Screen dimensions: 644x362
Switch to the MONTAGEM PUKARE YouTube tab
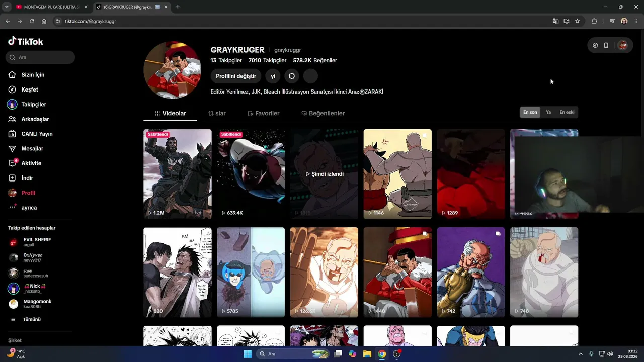[51, 7]
